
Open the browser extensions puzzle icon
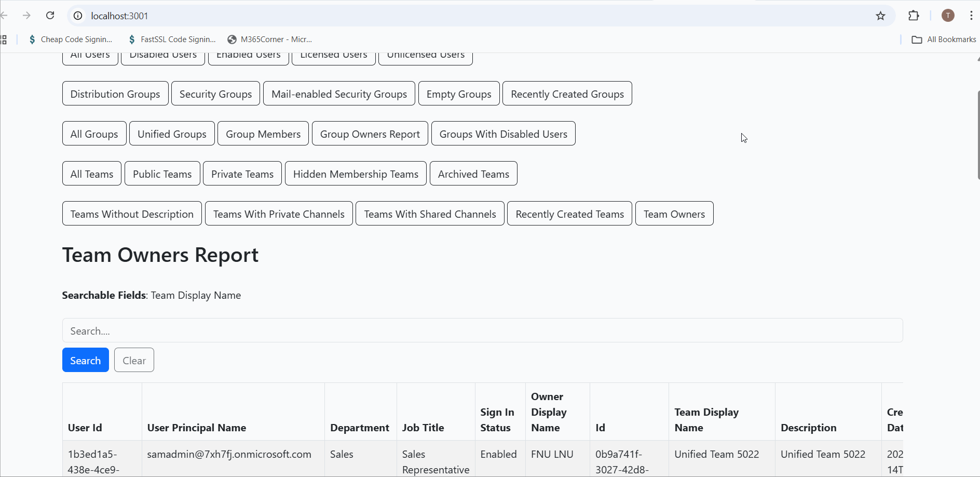pyautogui.click(x=914, y=16)
